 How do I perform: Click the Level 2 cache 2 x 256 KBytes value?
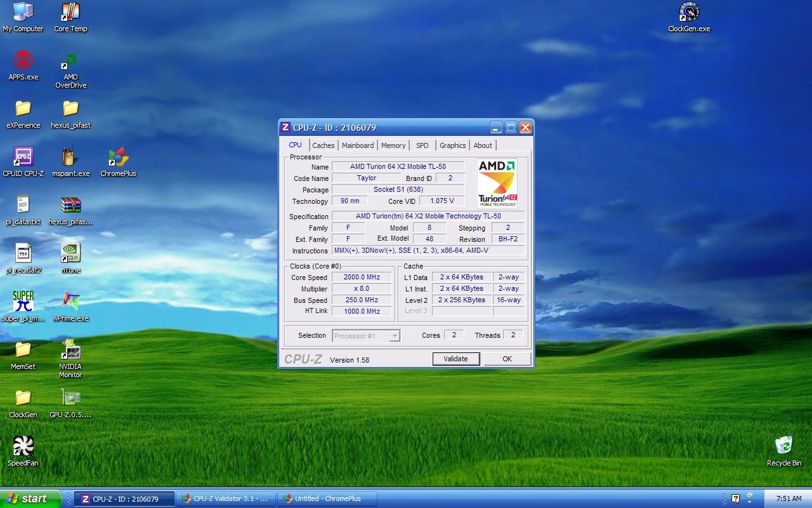pyautogui.click(x=462, y=300)
